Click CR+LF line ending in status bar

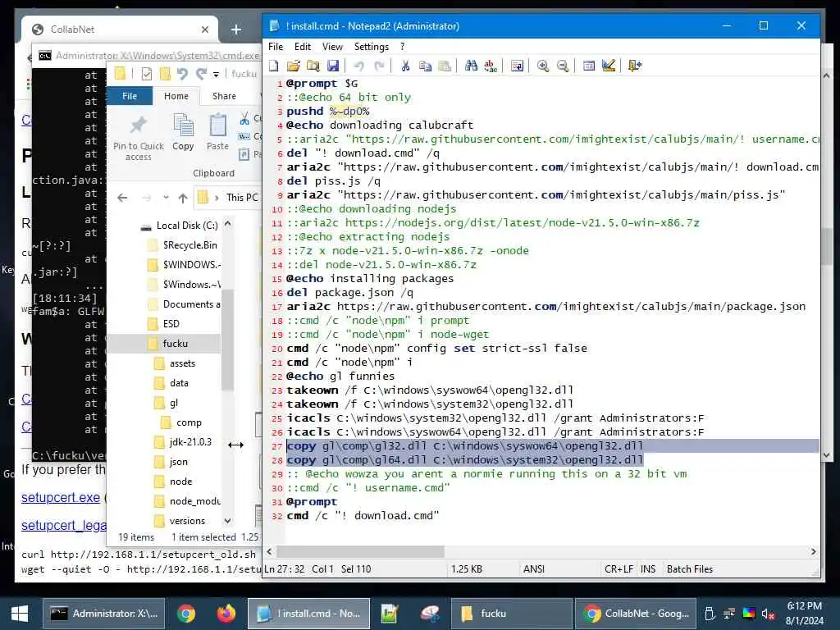pyautogui.click(x=619, y=569)
